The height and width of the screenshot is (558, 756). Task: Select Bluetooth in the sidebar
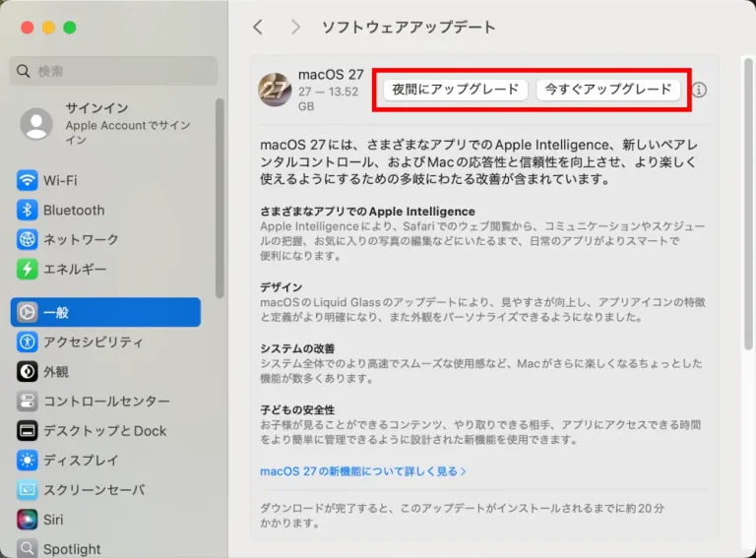[x=105, y=210]
